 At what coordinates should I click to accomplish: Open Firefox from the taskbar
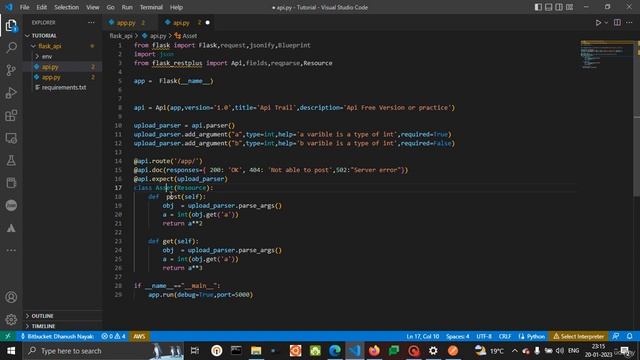(x=374, y=351)
